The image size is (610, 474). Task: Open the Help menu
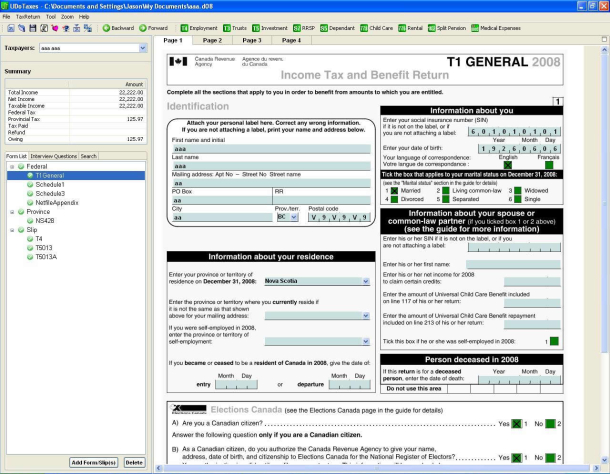84,17
